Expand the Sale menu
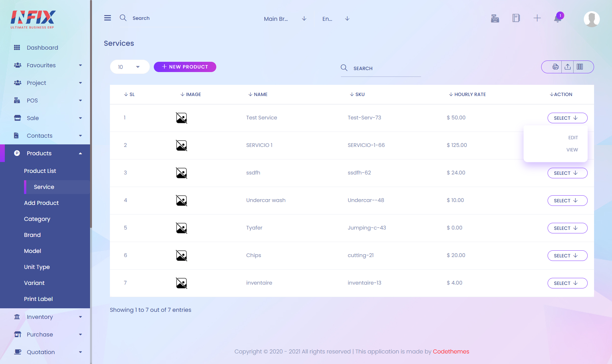This screenshot has width=612, height=364. tap(80, 118)
